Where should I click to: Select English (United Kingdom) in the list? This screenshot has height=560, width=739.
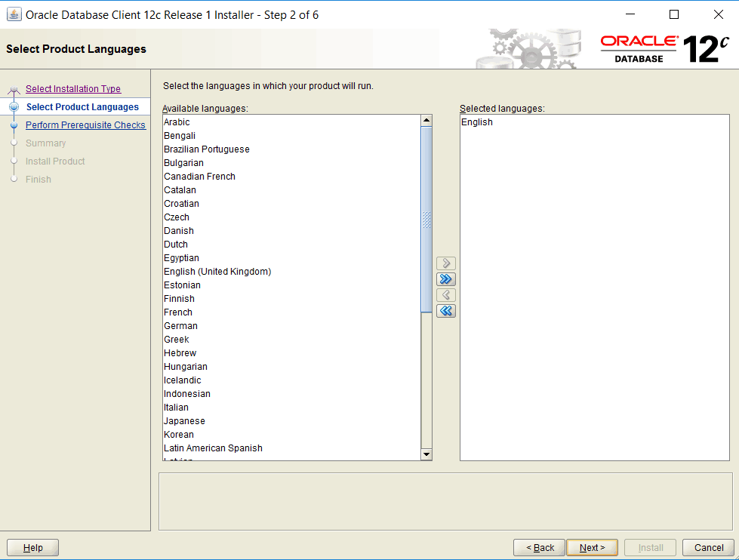pos(291,272)
